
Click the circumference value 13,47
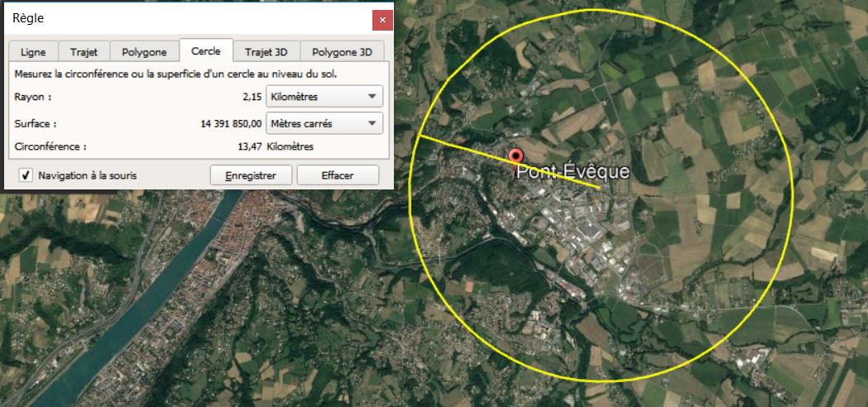tap(250, 147)
